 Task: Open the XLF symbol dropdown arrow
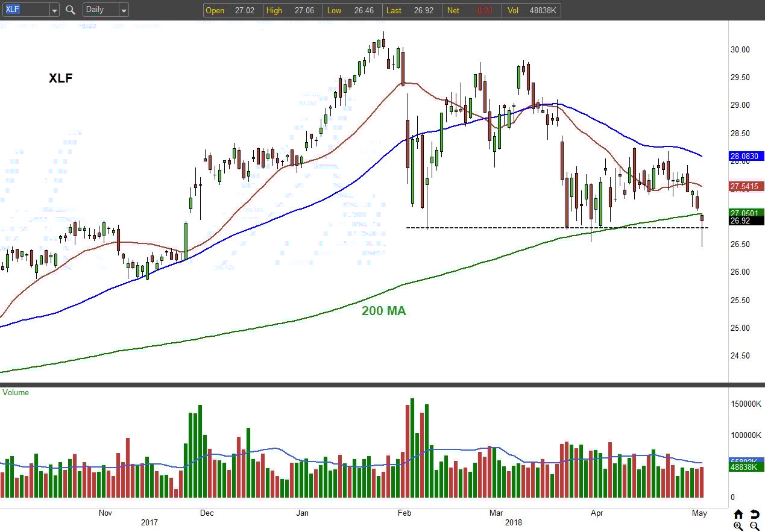tap(54, 10)
